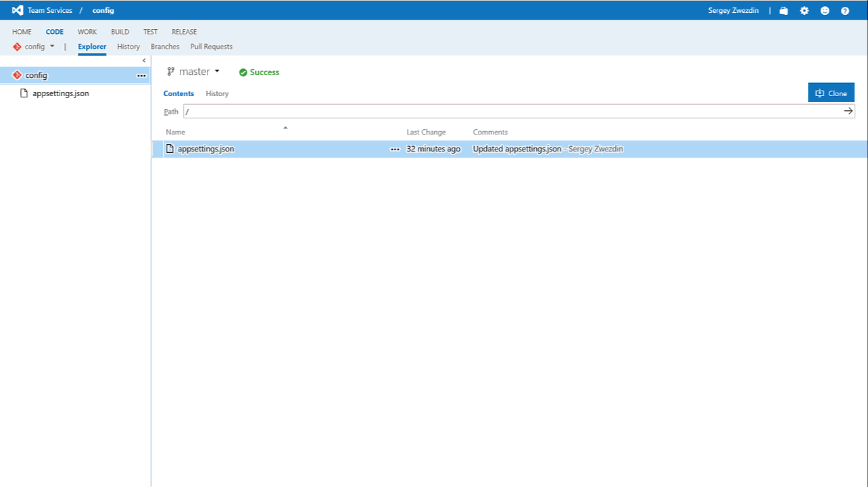Click the file icon beside appsettings.json in tree
The height and width of the screenshot is (487, 868).
25,93
